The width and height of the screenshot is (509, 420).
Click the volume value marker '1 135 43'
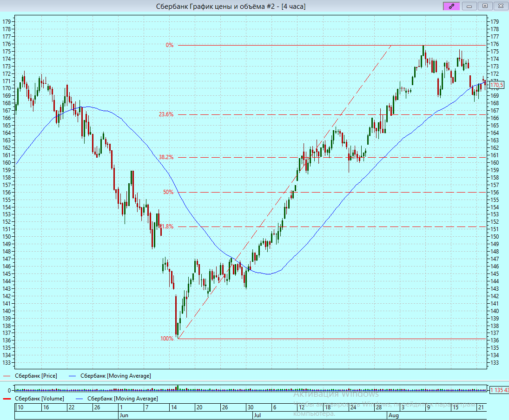pyautogui.click(x=499, y=390)
